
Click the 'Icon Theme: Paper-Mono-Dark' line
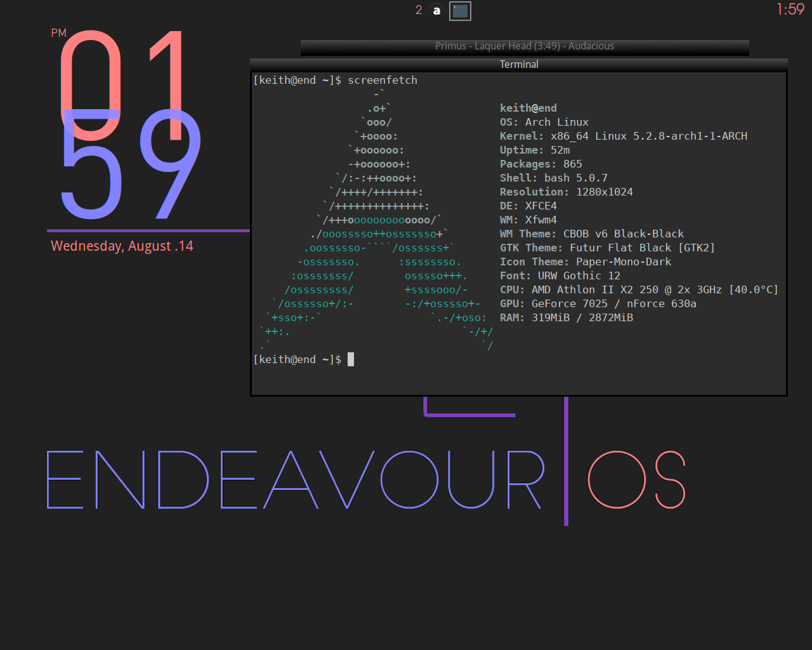click(586, 262)
